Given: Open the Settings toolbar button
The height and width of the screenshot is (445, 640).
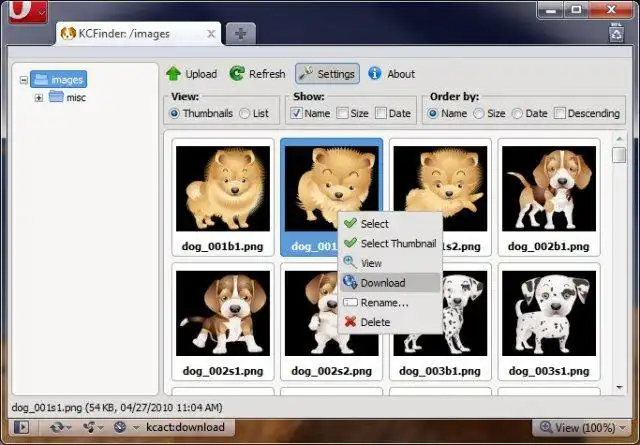Looking at the screenshot, I should coord(327,74).
